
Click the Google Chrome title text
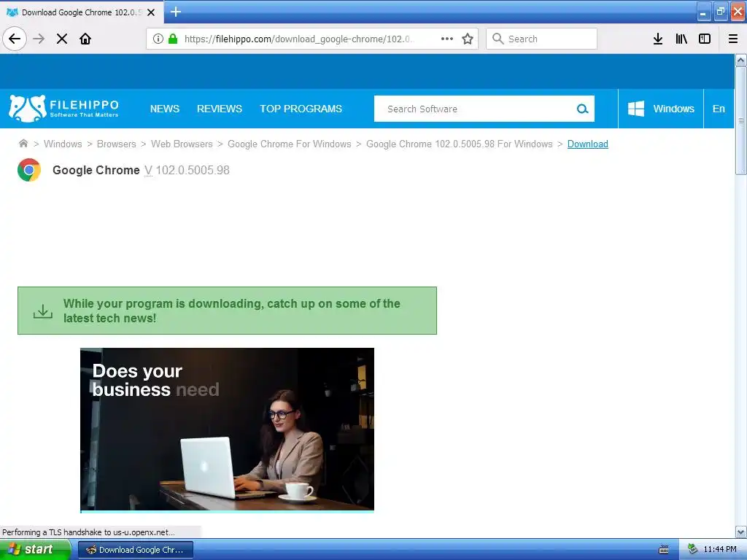(96, 170)
